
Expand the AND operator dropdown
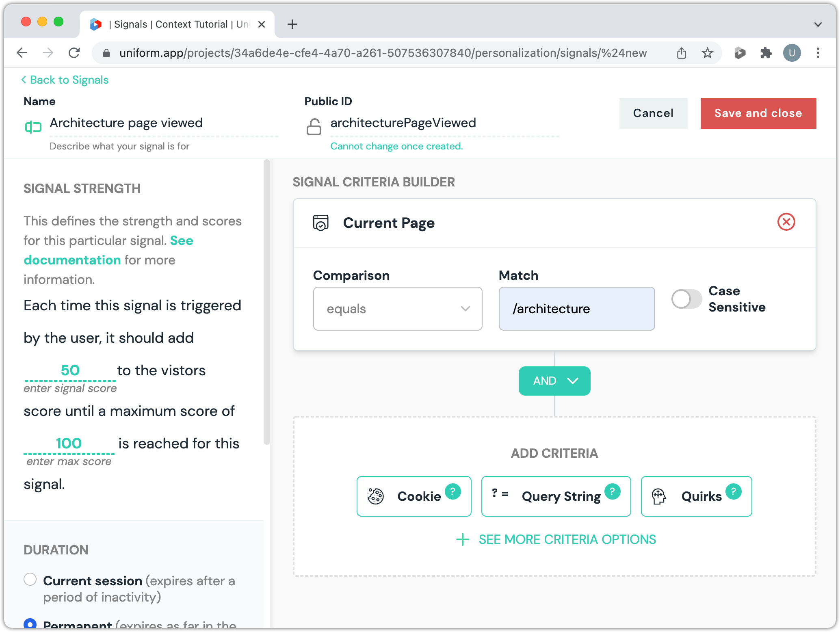click(554, 381)
